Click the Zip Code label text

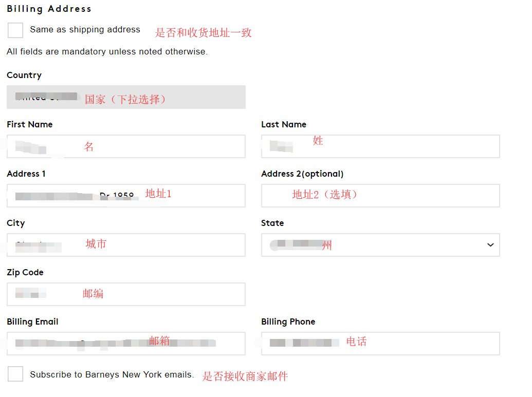pos(25,272)
